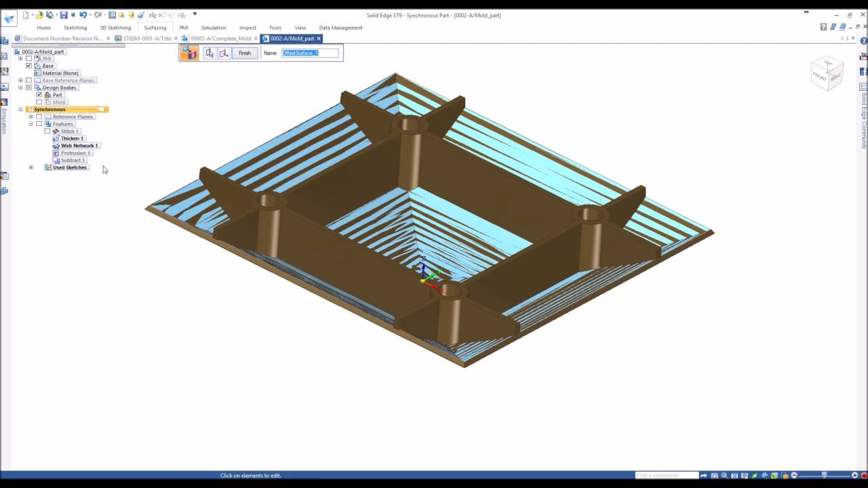Expand the Reference Planes node

pos(31,117)
